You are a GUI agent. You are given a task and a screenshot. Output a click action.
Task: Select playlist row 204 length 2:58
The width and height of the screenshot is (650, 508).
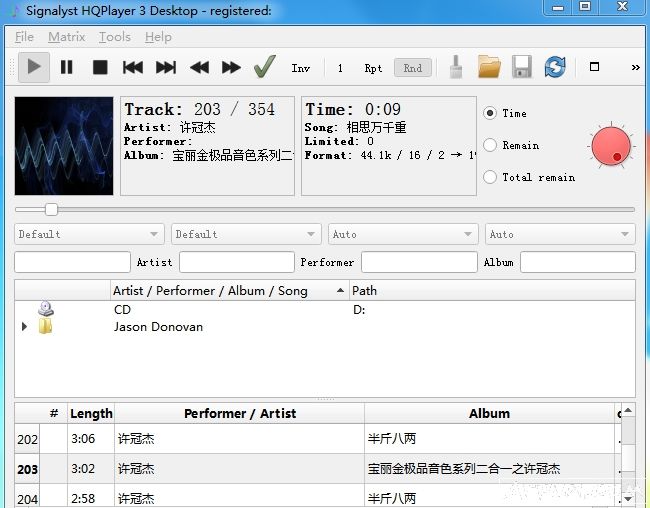tap(91, 498)
